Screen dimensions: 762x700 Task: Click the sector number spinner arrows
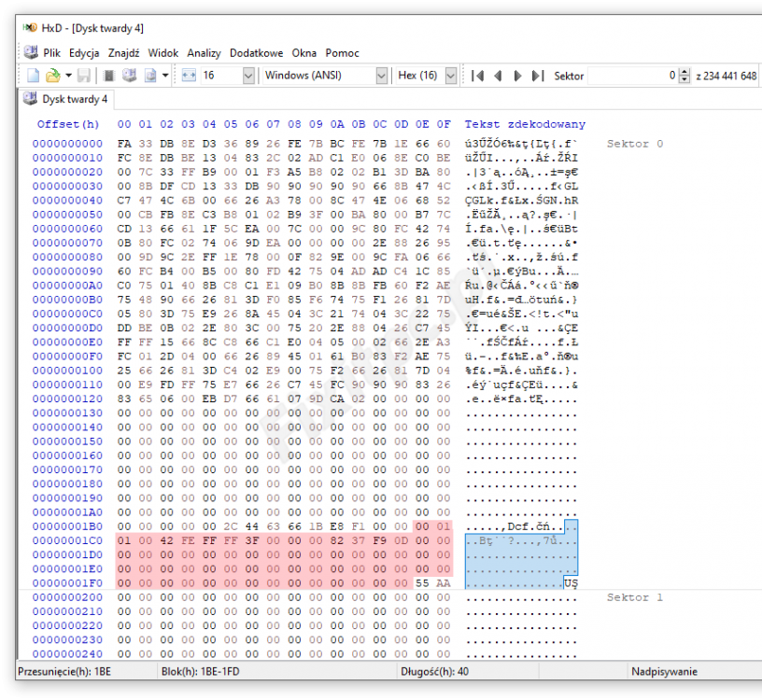coord(685,76)
